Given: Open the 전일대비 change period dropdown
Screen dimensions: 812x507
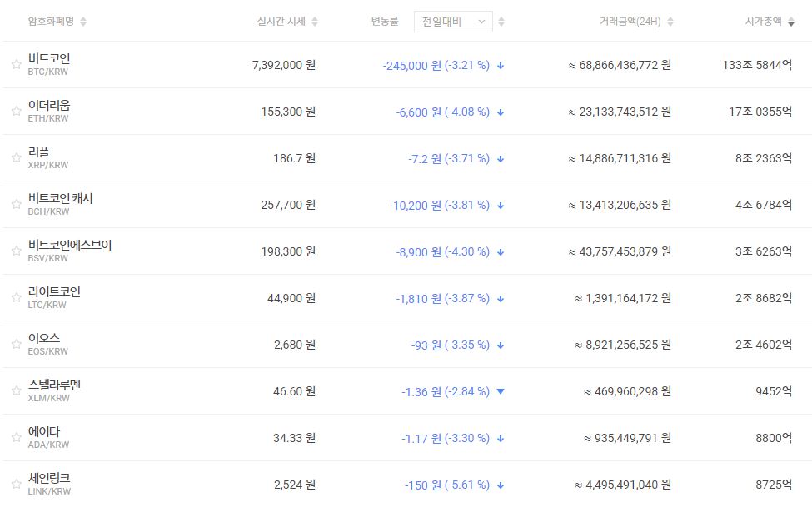Looking at the screenshot, I should pos(452,22).
